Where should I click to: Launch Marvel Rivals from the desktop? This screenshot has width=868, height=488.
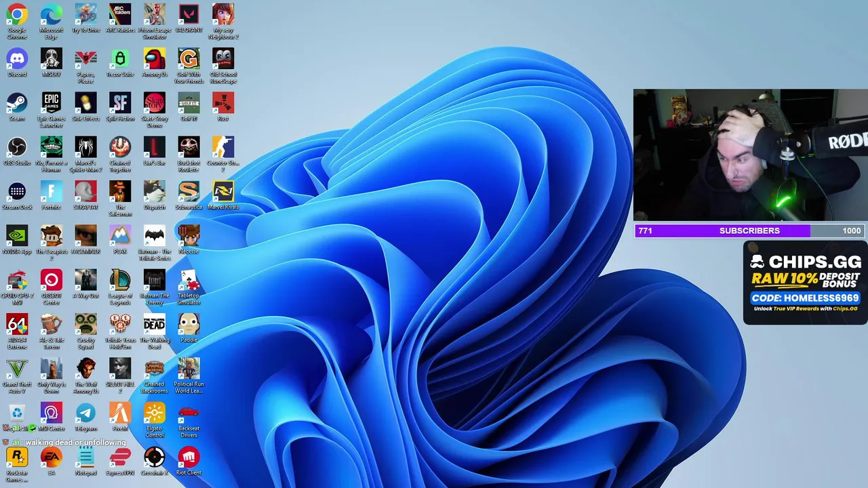click(223, 192)
